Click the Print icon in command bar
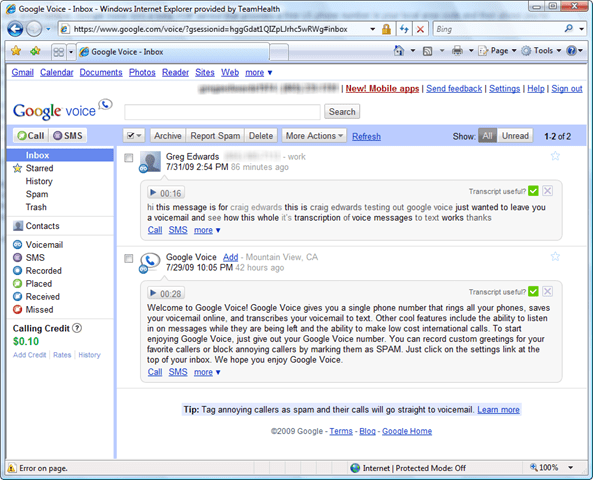The image size is (593, 480). 457,51
